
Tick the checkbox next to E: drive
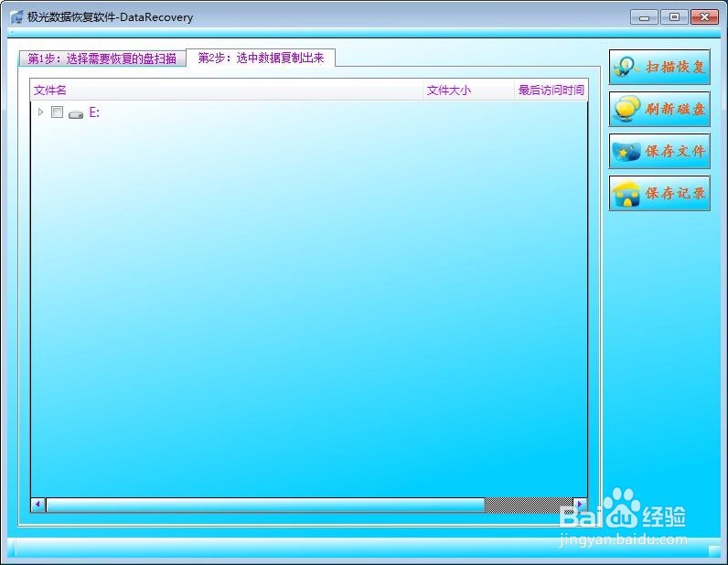coord(57,112)
